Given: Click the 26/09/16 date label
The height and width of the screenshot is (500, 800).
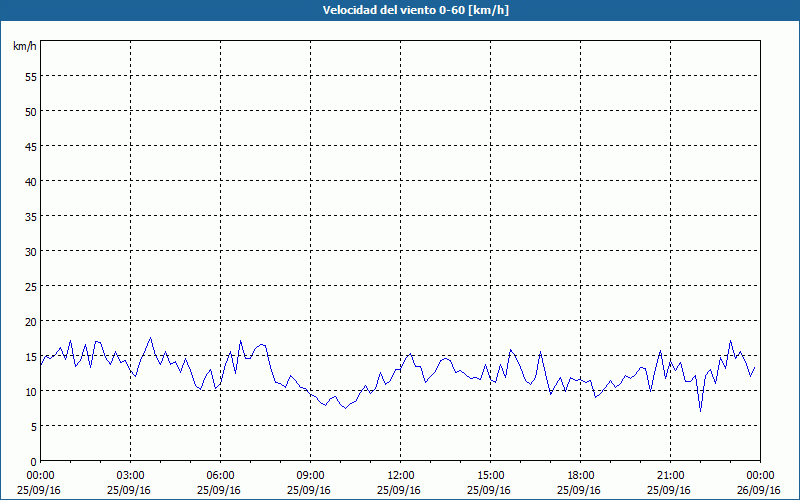Looking at the screenshot, I should (x=759, y=490).
